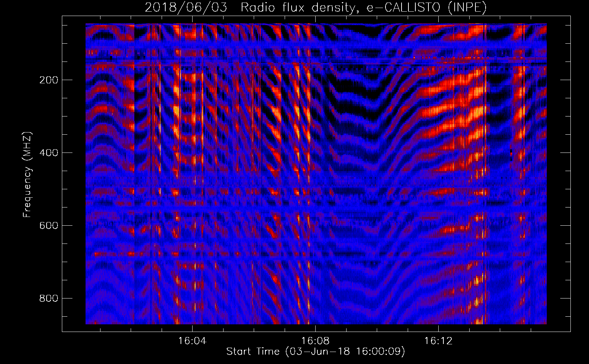The width and height of the screenshot is (589, 364).
Task: Click the plot title "Radio flux density, e-CALLISTO (INPE)"
Action: 364,7
